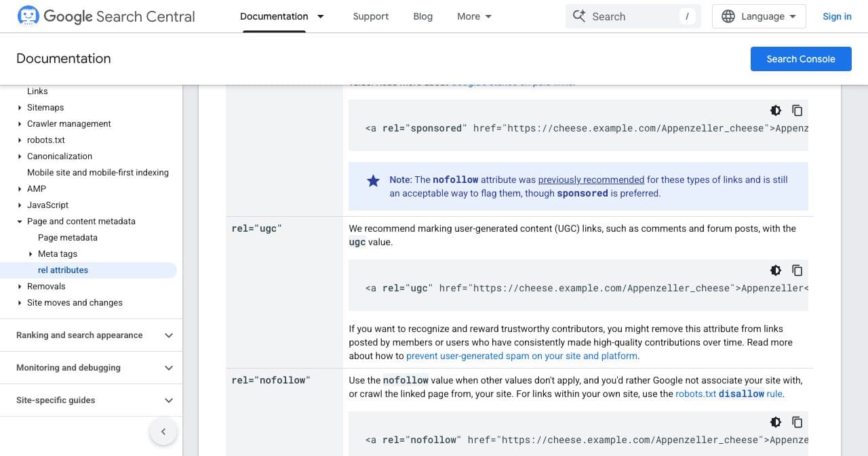
Task: Expand the Sitemaps tree item arrow
Action: point(20,108)
